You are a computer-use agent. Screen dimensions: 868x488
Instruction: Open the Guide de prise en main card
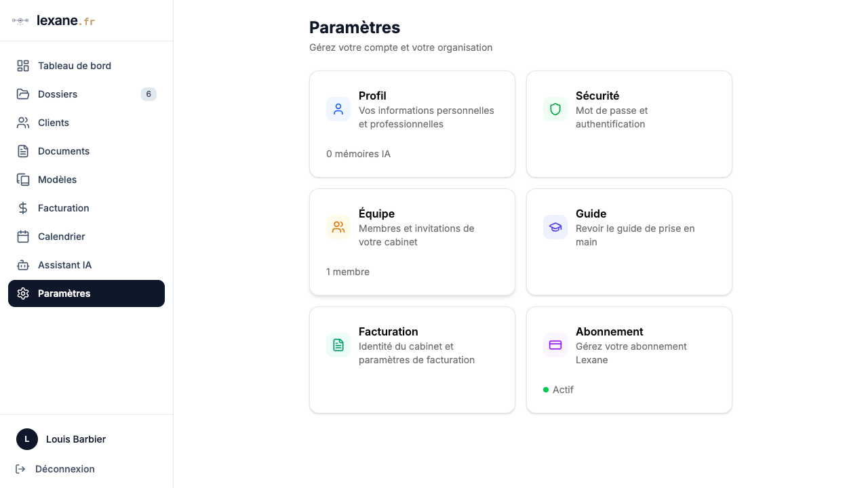pyautogui.click(x=629, y=242)
